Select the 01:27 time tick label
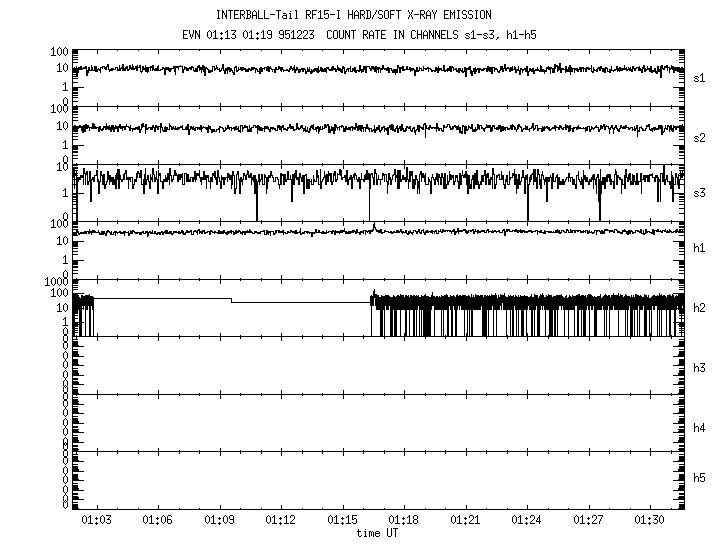 click(589, 521)
